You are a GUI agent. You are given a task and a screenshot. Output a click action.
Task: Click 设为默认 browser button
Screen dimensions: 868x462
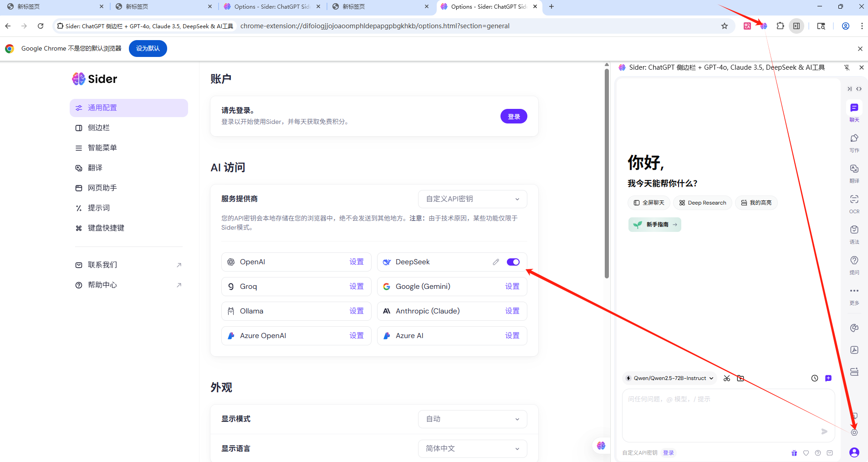pyautogui.click(x=148, y=48)
